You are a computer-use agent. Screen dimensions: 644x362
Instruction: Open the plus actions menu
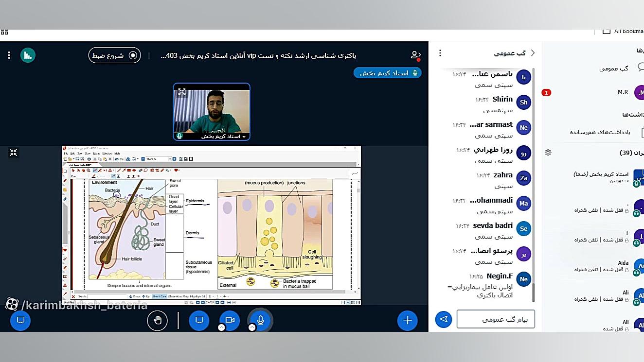pyautogui.click(x=407, y=320)
